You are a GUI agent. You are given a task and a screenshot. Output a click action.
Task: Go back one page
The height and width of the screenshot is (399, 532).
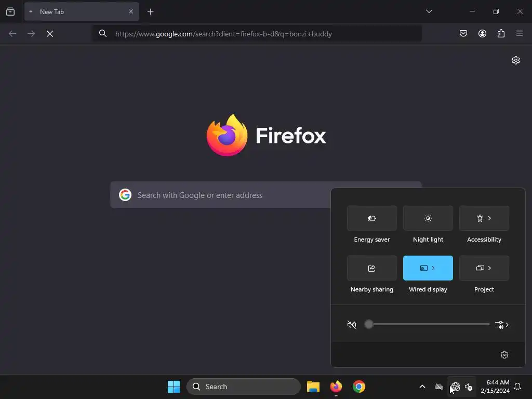coord(12,34)
